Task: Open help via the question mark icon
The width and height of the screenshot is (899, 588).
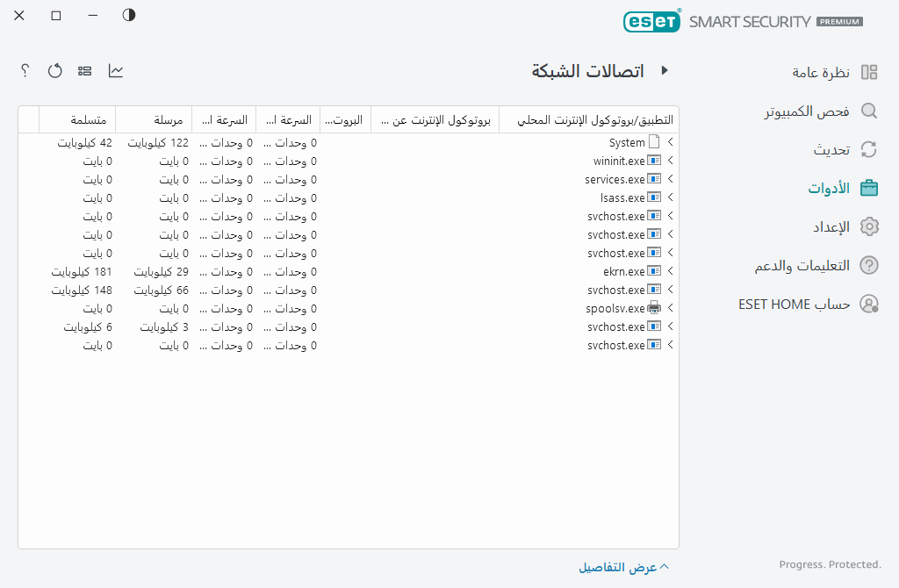Action: pos(24,71)
